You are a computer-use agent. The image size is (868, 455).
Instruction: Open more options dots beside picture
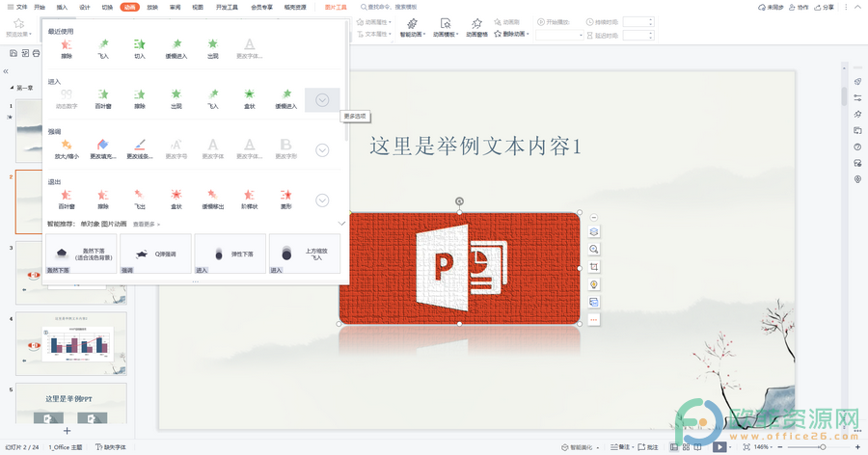(x=594, y=320)
